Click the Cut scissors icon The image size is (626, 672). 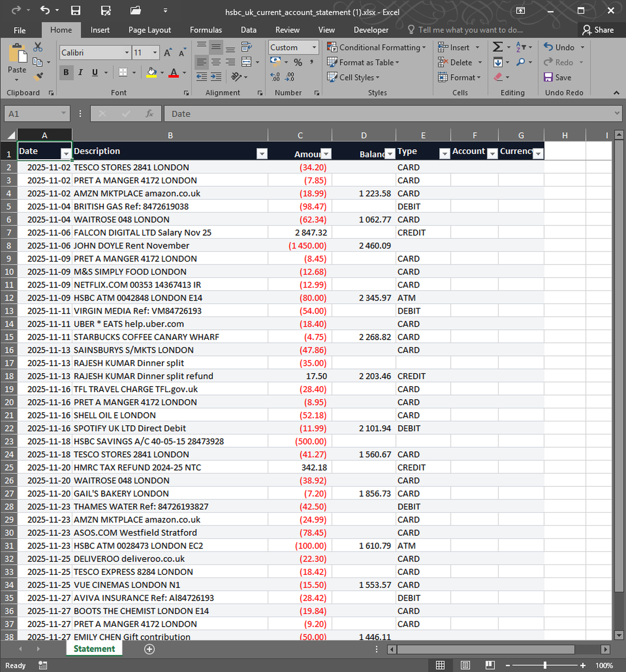(38, 47)
